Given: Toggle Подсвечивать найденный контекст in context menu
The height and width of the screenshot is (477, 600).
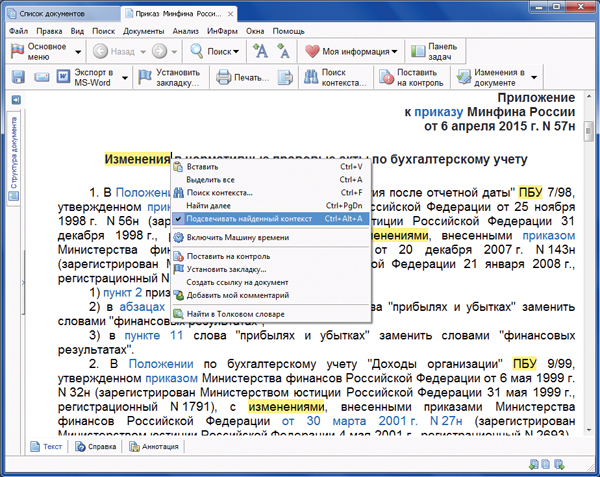Looking at the screenshot, I should pos(250,218).
